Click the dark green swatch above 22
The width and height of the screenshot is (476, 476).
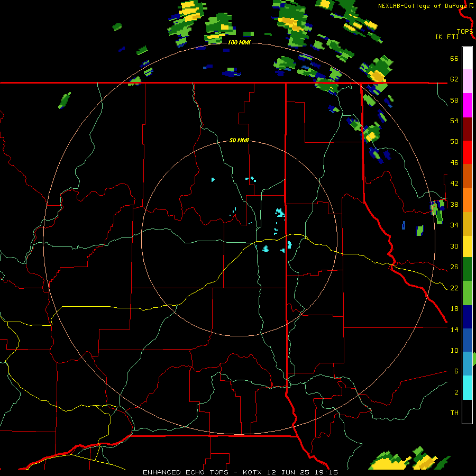pos(467,269)
